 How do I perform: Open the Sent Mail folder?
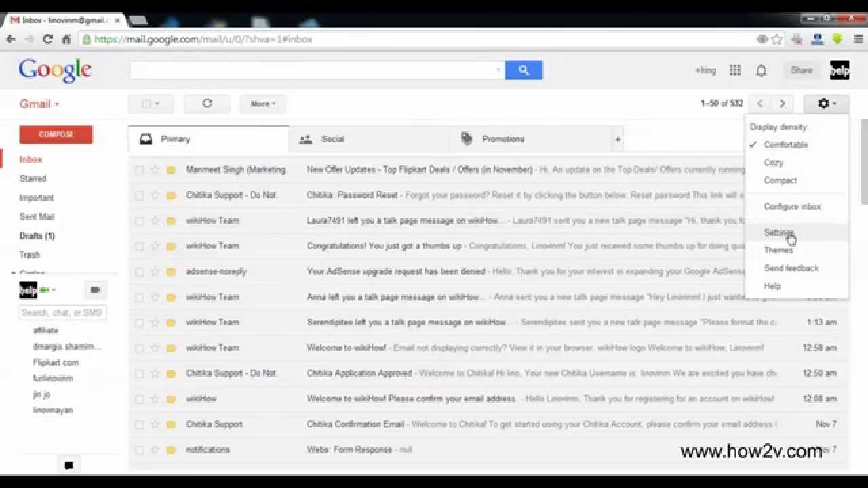[x=37, y=217]
